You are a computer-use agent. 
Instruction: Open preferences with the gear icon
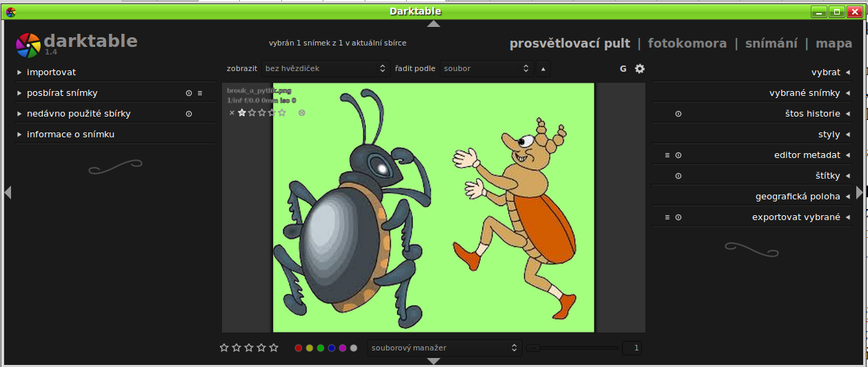point(640,68)
